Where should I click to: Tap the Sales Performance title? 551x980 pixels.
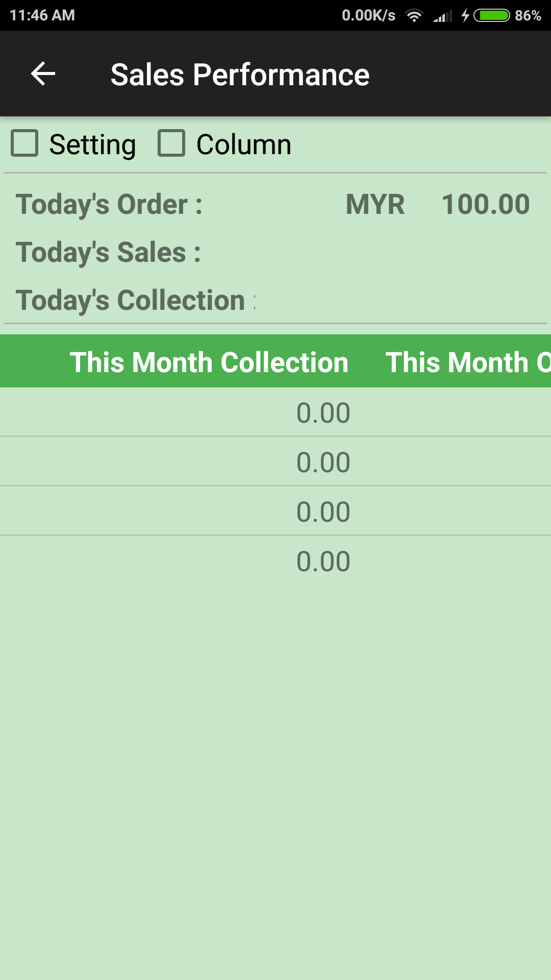pos(240,75)
